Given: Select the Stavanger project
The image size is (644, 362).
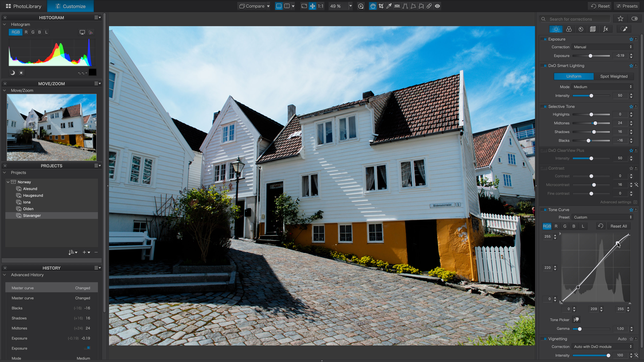Looking at the screenshot, I should (51, 215).
